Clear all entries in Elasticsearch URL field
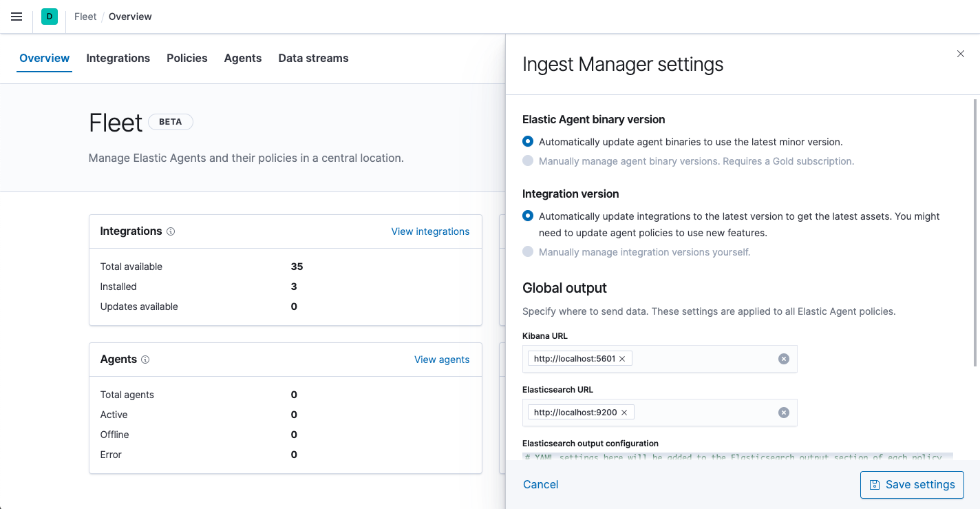The height and width of the screenshot is (509, 980). pyautogui.click(x=783, y=413)
